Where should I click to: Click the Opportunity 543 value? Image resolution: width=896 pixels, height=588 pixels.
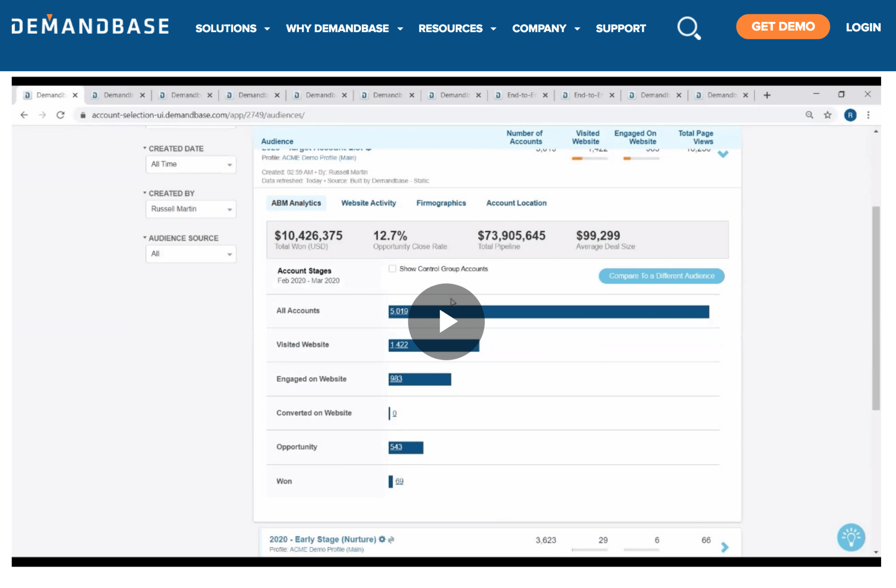396,447
